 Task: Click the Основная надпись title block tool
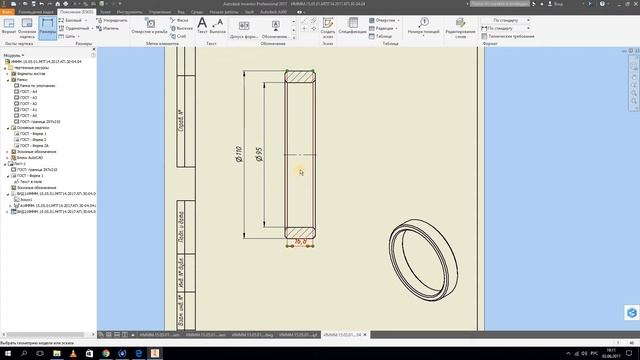(x=27, y=28)
